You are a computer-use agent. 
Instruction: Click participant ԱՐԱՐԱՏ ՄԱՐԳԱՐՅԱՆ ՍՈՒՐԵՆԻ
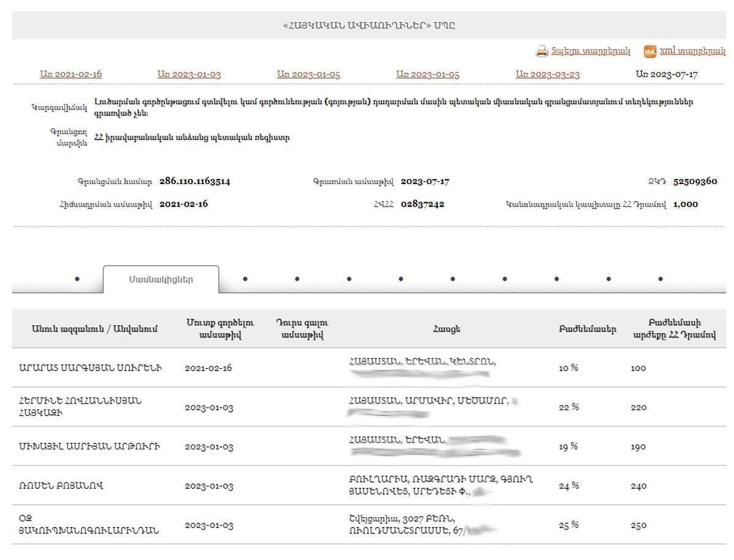(91, 368)
